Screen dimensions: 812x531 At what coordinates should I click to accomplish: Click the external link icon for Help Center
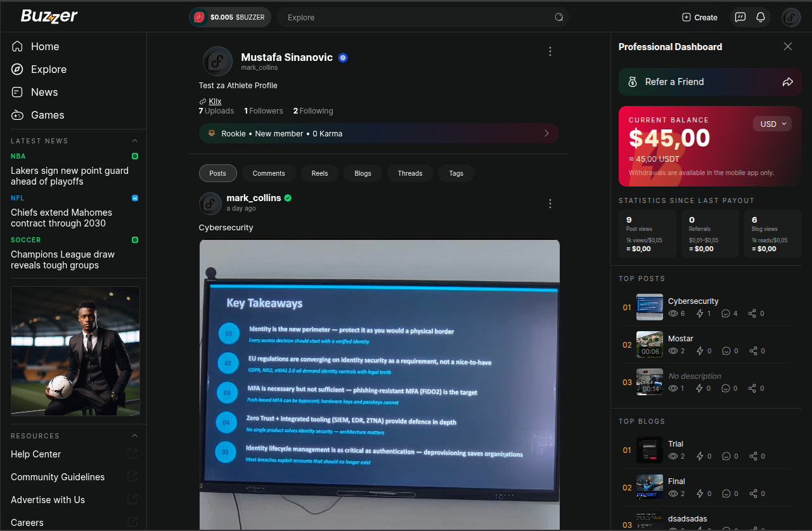tap(132, 454)
